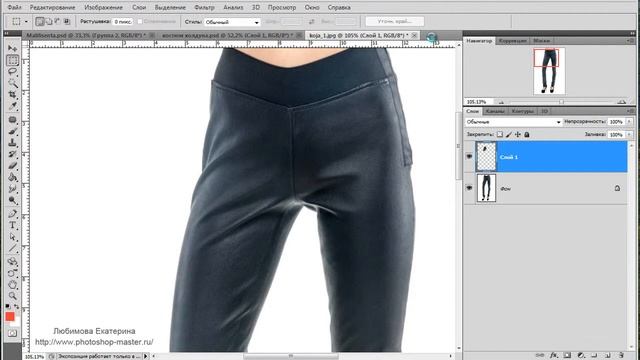Viewport: 640px width, 360px height.
Task: Toggle lock transparent pixels
Action: [500, 134]
